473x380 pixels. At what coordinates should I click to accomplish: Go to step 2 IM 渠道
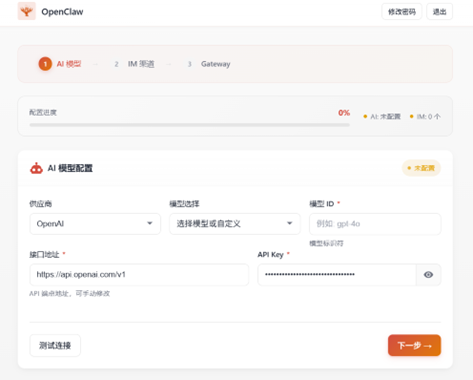pyautogui.click(x=134, y=64)
